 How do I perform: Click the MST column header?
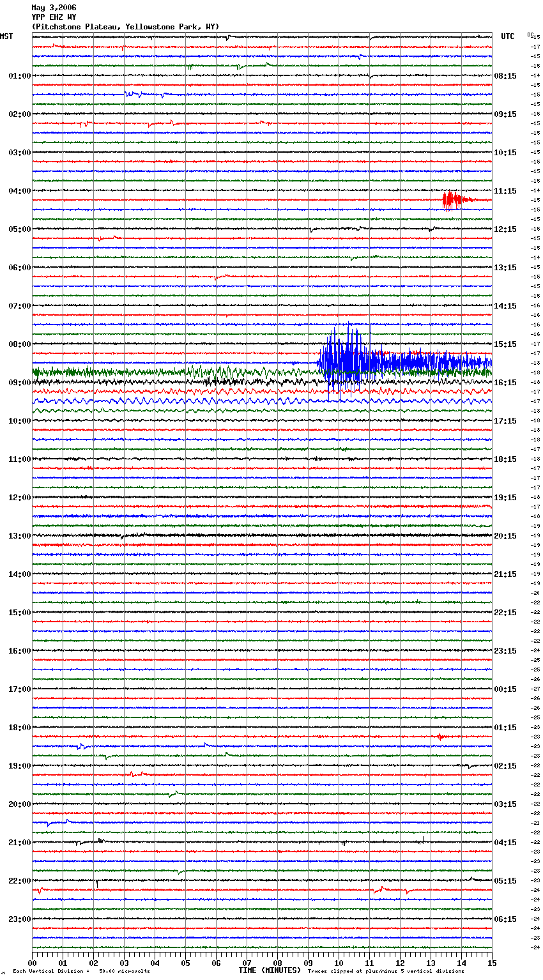(6, 36)
